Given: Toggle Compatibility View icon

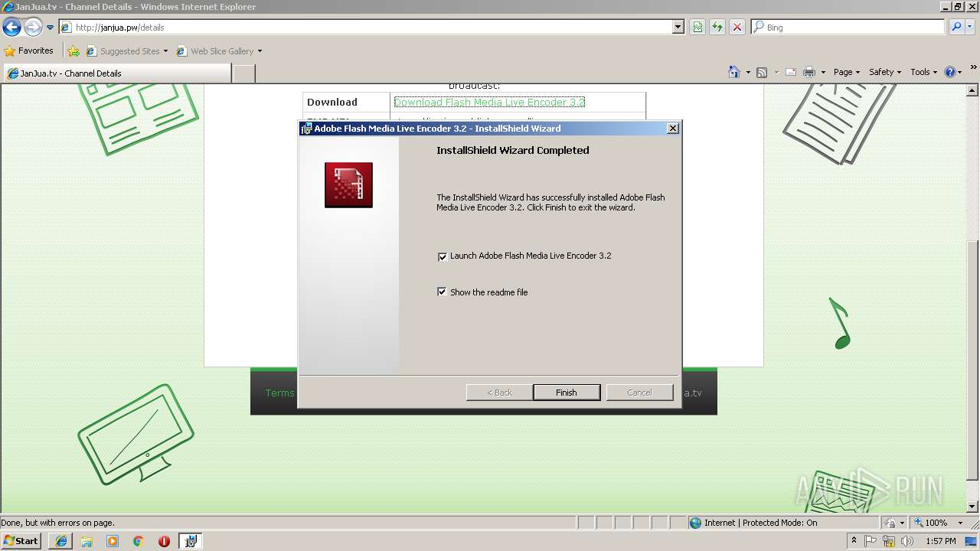Looking at the screenshot, I should 697,28.
